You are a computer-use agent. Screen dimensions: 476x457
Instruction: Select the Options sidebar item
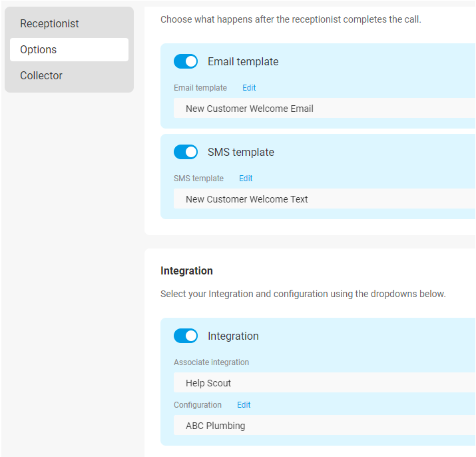69,49
